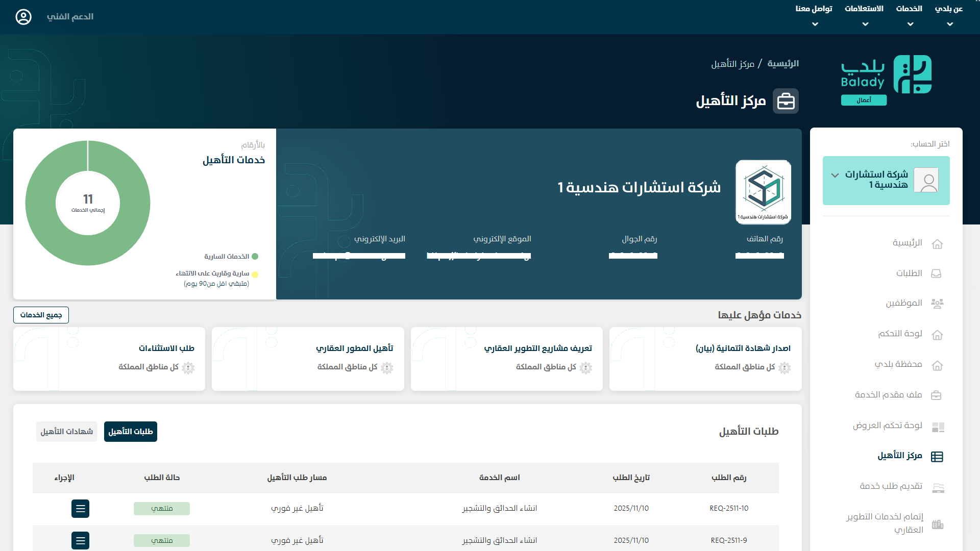Expand the الخدمات top menu

(910, 15)
